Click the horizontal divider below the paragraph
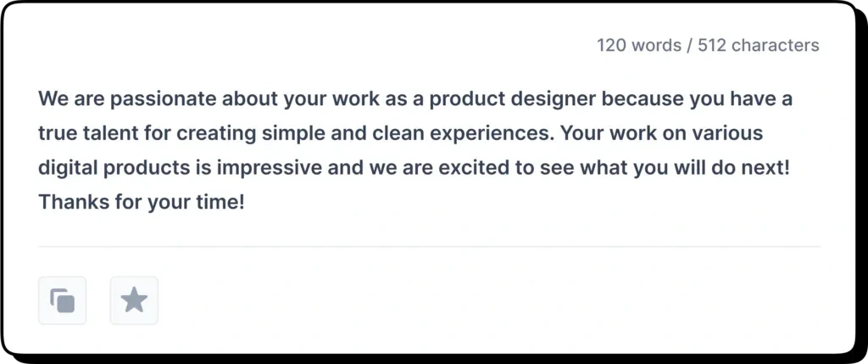868x364 pixels. coord(429,247)
